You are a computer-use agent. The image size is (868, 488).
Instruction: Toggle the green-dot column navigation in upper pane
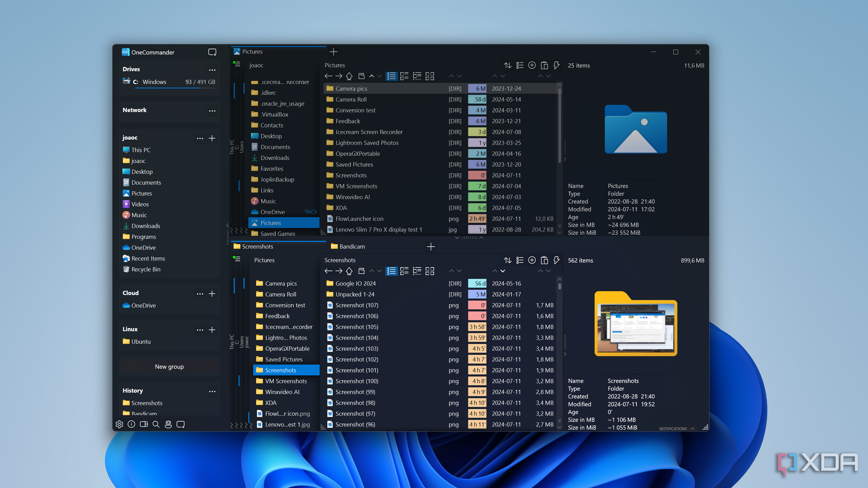pos(237,64)
